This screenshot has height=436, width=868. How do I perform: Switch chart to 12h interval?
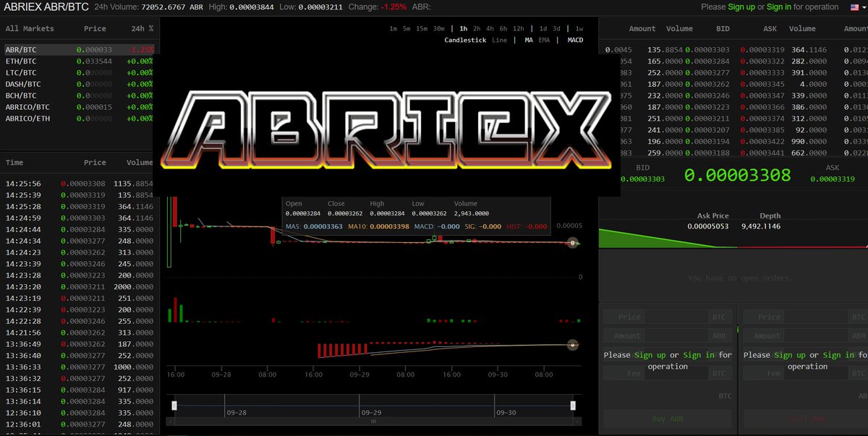(518, 29)
